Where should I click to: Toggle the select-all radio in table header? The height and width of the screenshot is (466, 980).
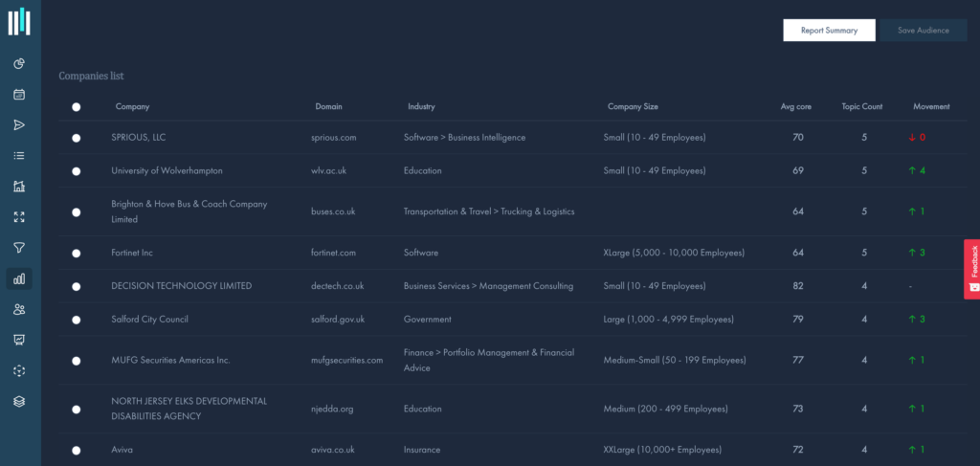[77, 107]
